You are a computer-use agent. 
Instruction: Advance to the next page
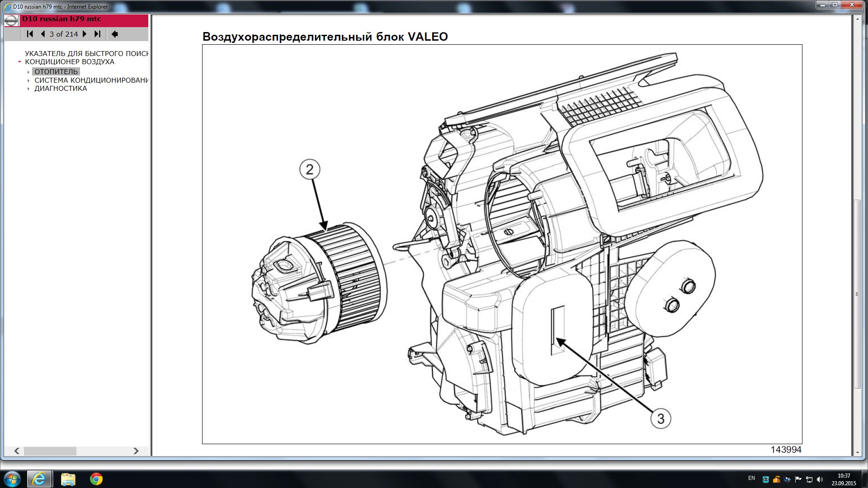[85, 34]
